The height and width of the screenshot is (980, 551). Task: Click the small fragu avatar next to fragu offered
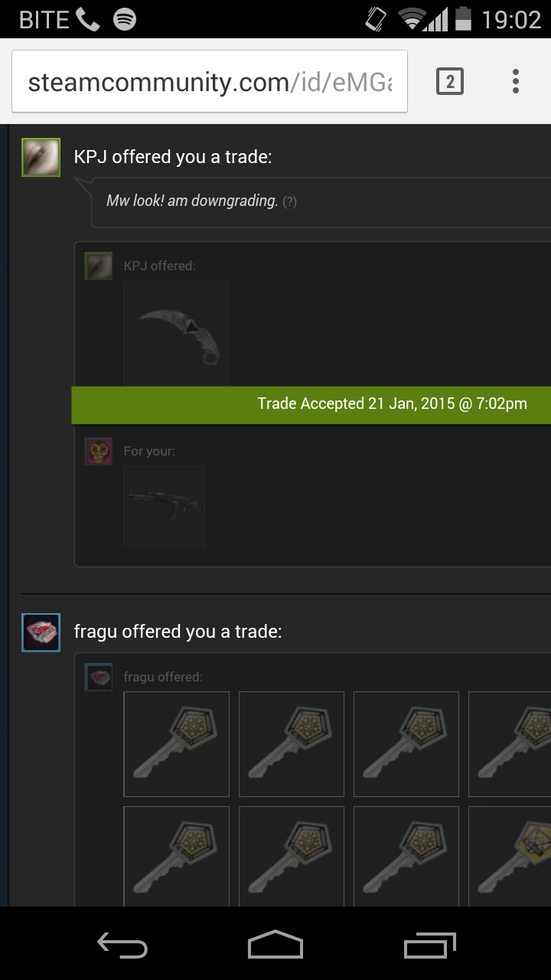point(99,677)
